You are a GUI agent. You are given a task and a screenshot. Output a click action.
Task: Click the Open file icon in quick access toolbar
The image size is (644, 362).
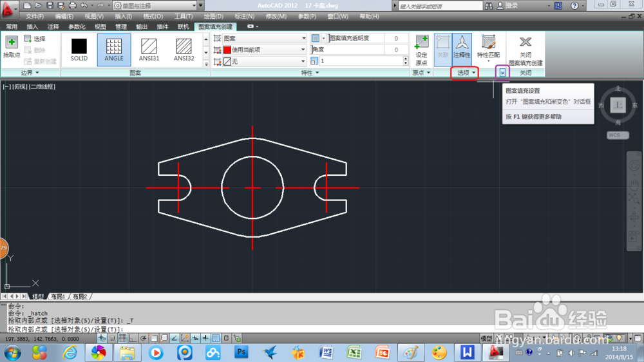38,6
